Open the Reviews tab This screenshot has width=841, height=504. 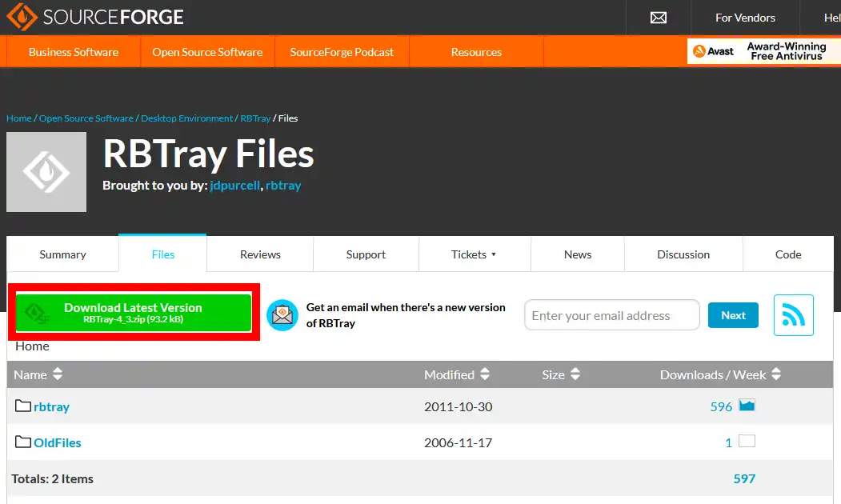pos(260,254)
